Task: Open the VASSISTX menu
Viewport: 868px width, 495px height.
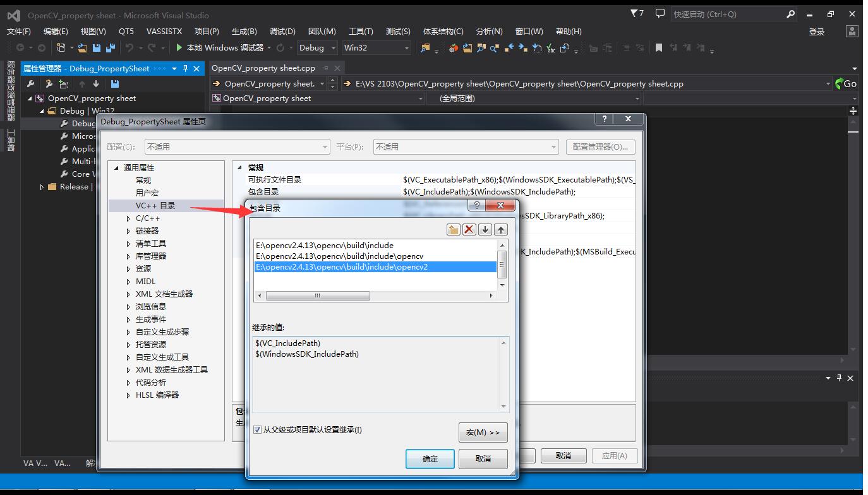Action: pos(164,31)
